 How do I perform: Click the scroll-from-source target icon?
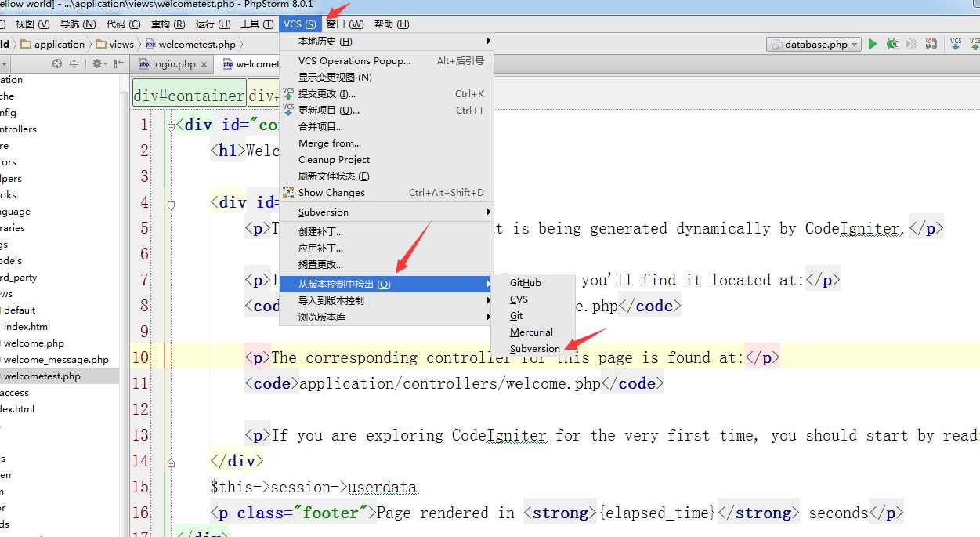click(57, 64)
